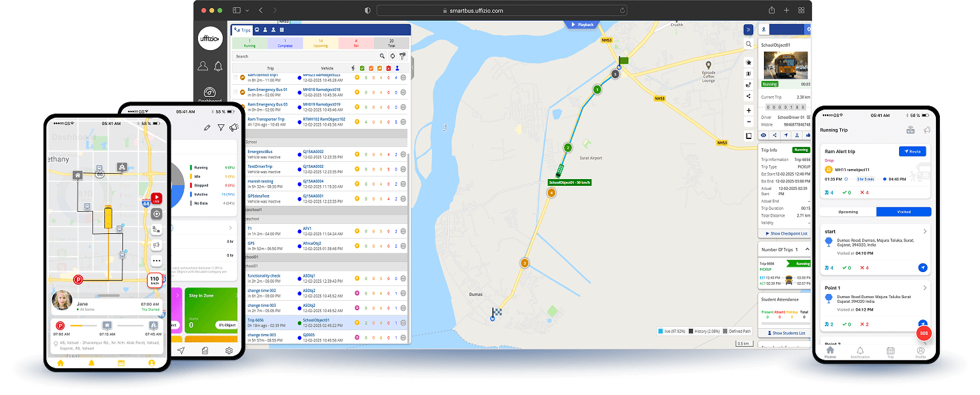Click the blue Route button
Viewport: 980px width, 395px height.
coord(911,152)
